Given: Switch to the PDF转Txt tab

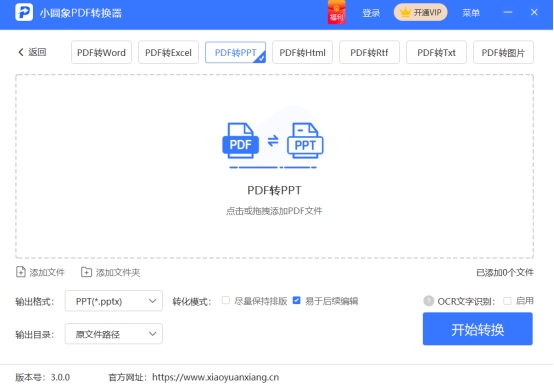Looking at the screenshot, I should pyautogui.click(x=436, y=52).
